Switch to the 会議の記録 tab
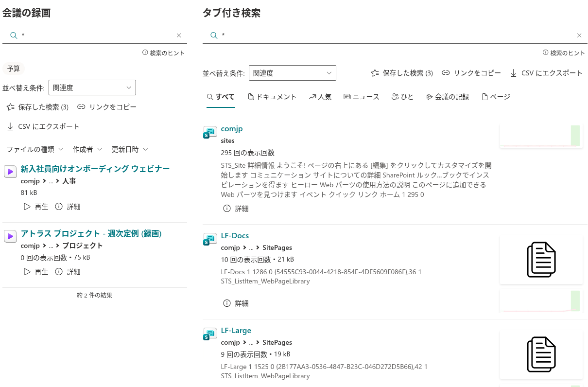The image size is (588, 387). [448, 97]
